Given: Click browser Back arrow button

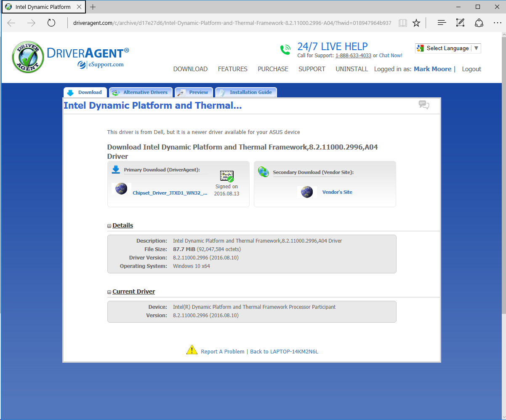Looking at the screenshot, I should (x=11, y=23).
